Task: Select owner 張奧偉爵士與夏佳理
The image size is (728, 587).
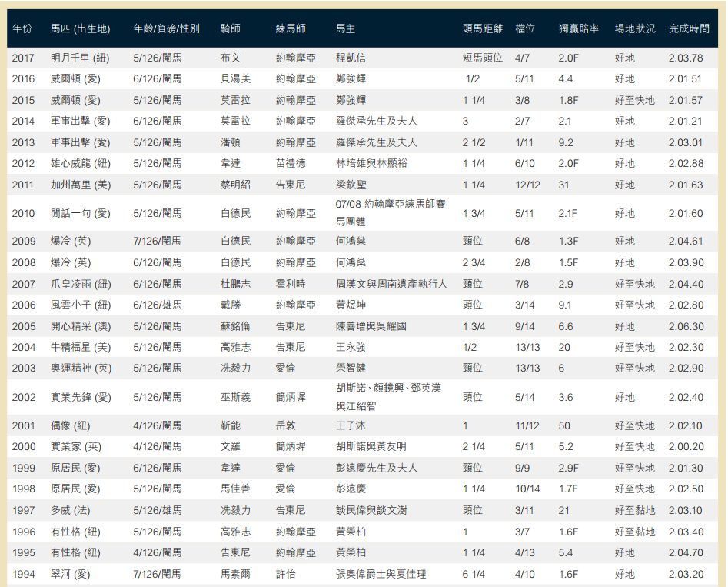Action: point(381,574)
